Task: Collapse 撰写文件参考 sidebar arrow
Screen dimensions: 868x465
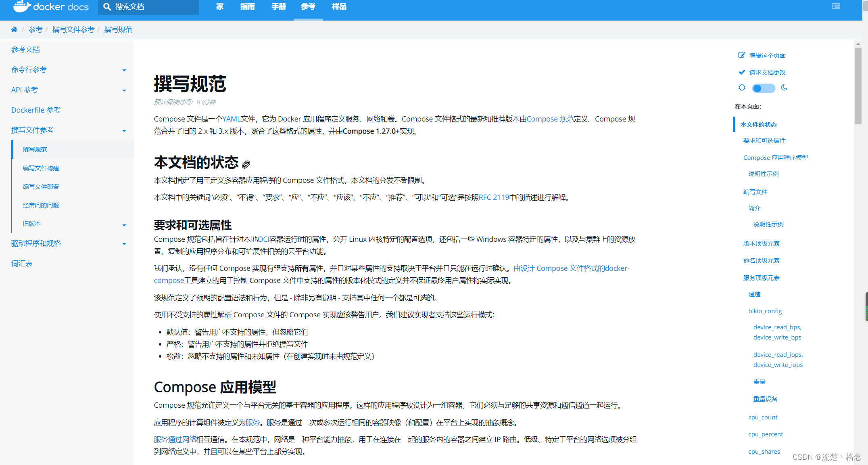Action: coord(124,131)
